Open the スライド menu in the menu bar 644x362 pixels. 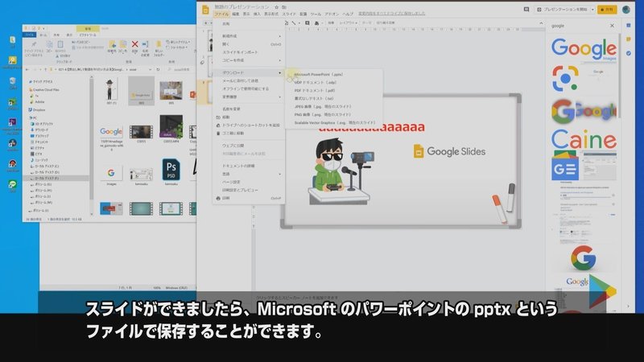coord(289,14)
